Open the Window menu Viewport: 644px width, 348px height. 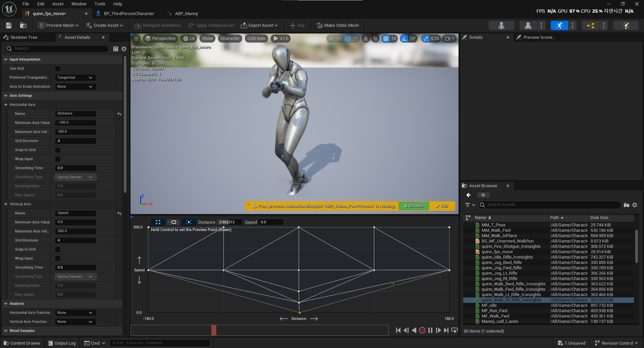79,4
